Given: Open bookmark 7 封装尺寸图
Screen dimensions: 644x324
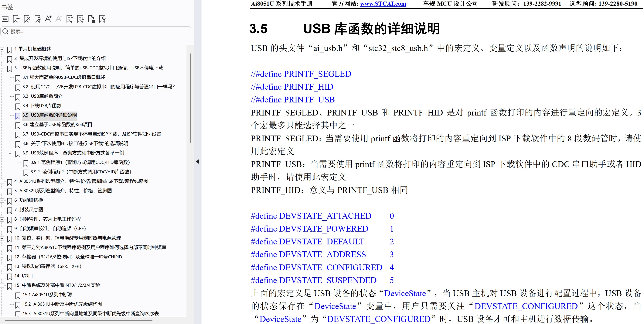Looking at the screenshot, I should click(x=29, y=210).
